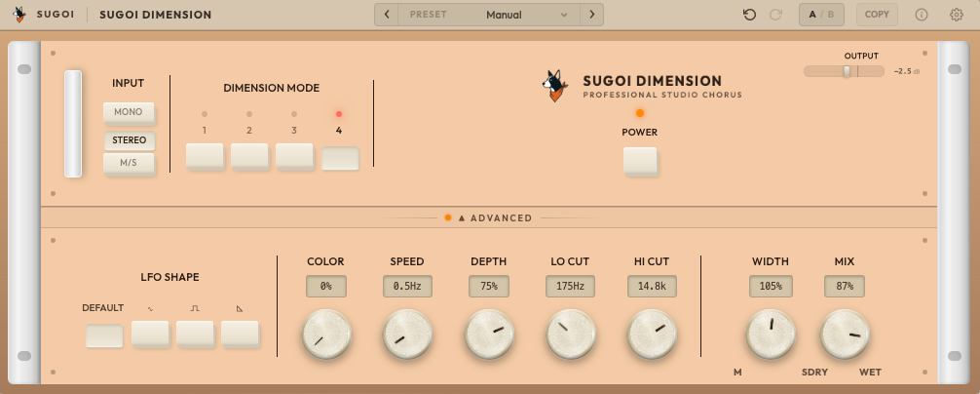Click the Width value field showing 105%
This screenshot has height=394, width=980.
coord(771,287)
